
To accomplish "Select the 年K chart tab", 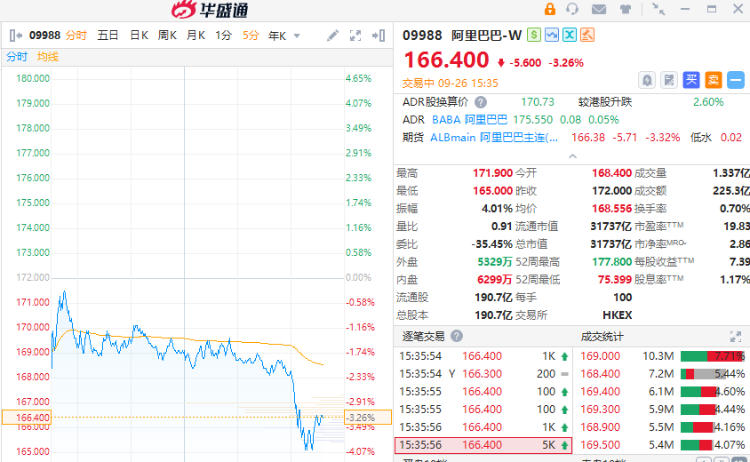I will point(277,36).
